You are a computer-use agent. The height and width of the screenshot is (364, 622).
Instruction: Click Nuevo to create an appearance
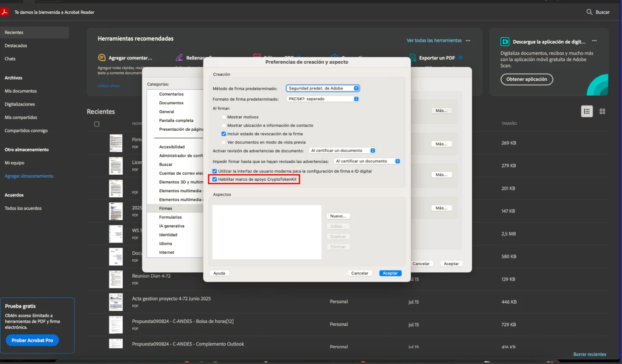338,216
